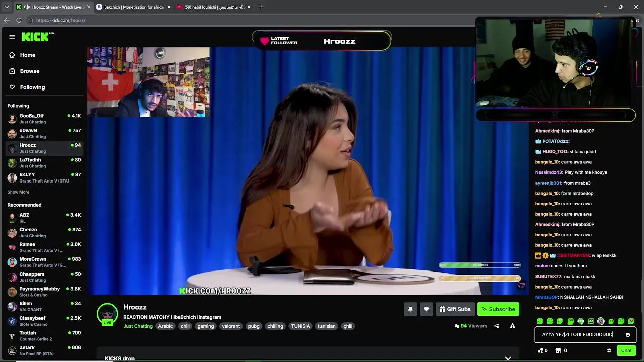Viewport: 644px width, 362px height.
Task: Select the chilling tag
Action: [275, 326]
